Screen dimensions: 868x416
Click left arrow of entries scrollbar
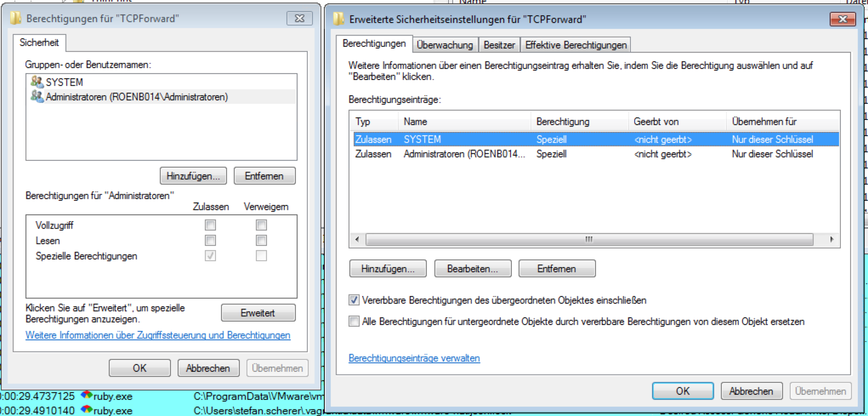click(x=357, y=239)
